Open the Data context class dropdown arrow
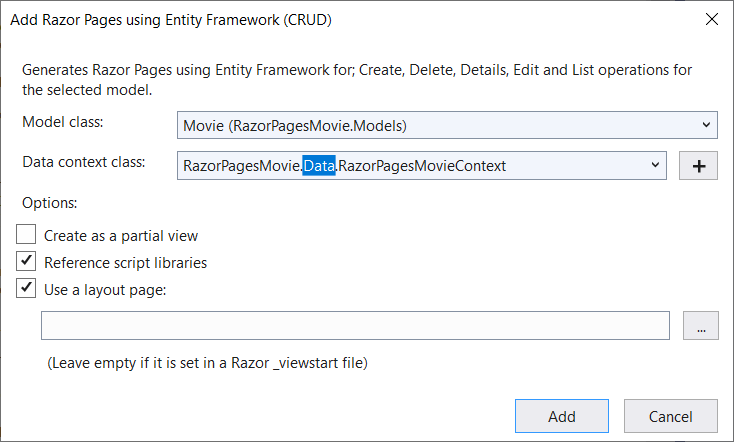This screenshot has width=734, height=442. point(656,166)
